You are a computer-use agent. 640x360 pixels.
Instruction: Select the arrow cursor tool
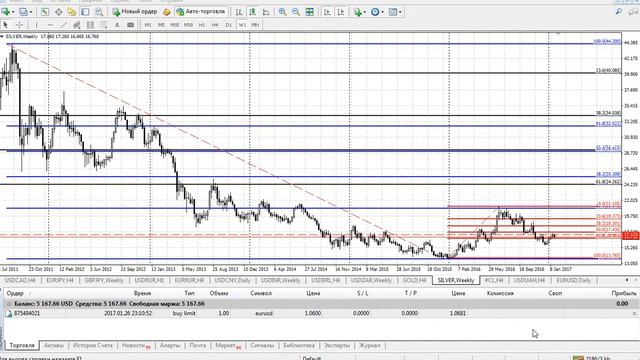click(x=5, y=25)
